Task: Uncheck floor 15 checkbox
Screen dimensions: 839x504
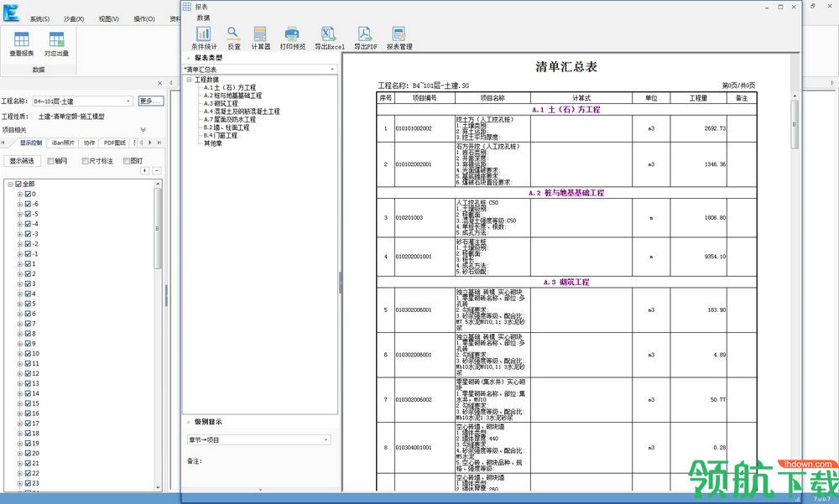Action: tap(28, 403)
